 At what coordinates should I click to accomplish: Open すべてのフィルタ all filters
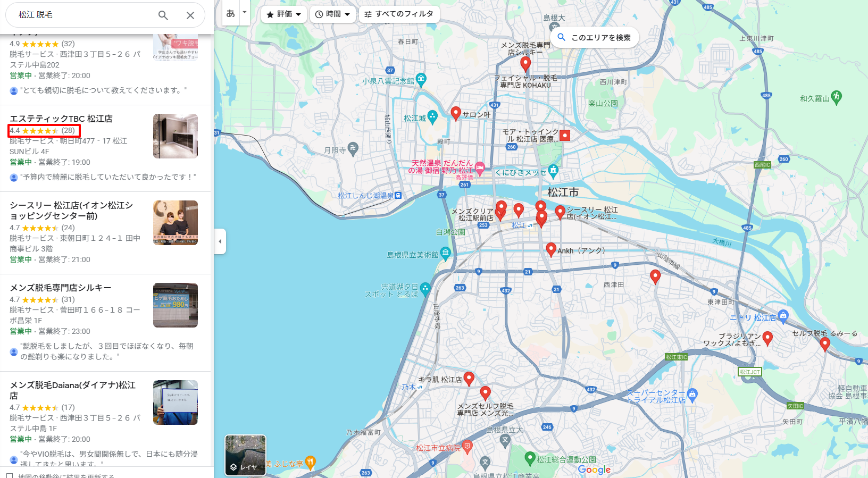coord(399,14)
